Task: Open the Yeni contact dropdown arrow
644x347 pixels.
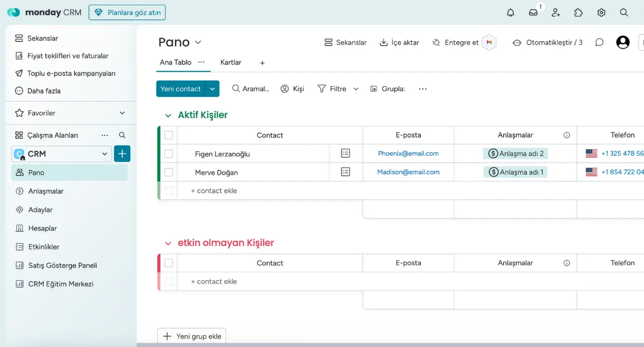Action: click(x=213, y=89)
